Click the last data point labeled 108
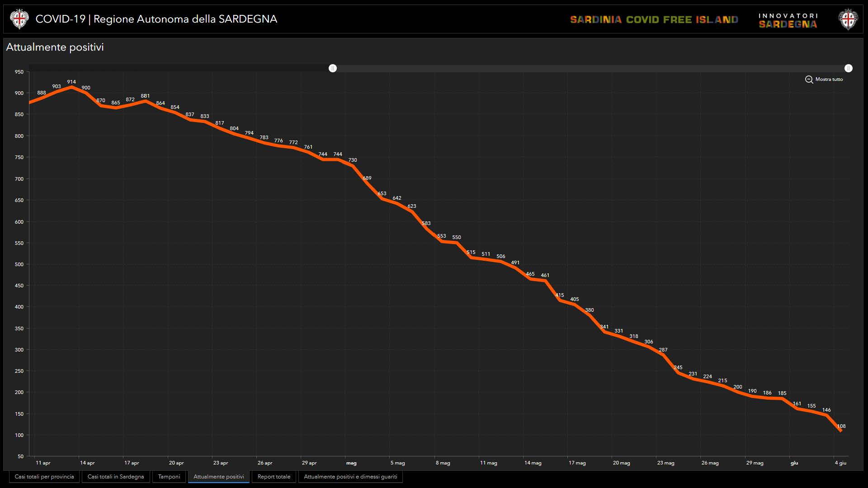Screen dimensions: 868x488 pyautogui.click(x=840, y=431)
